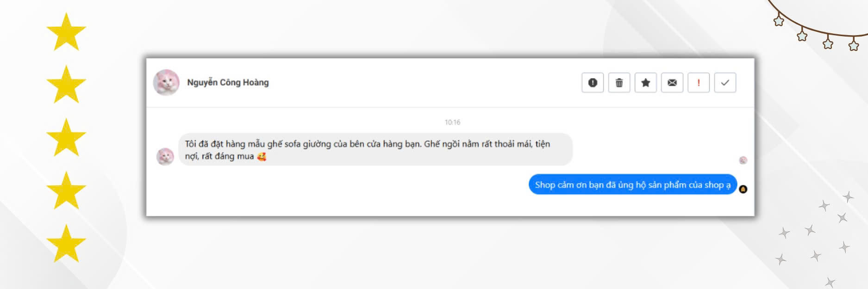Click the shop status icon beside blue reply

743,189
